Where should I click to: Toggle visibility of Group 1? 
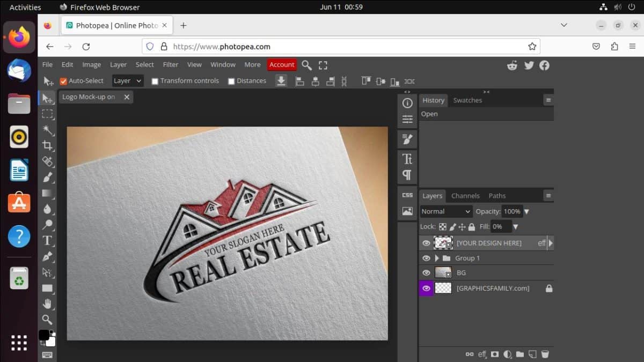click(x=426, y=258)
